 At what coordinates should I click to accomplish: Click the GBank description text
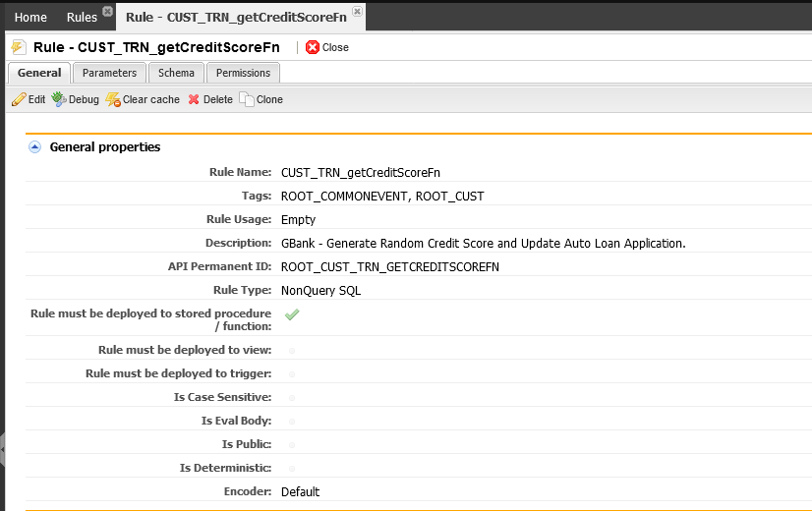(x=483, y=244)
